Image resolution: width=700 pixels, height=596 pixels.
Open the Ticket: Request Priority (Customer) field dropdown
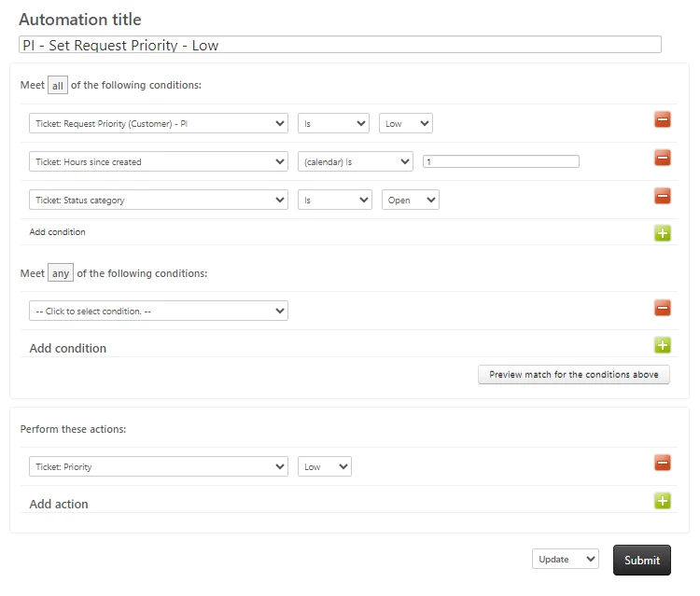coord(159,123)
